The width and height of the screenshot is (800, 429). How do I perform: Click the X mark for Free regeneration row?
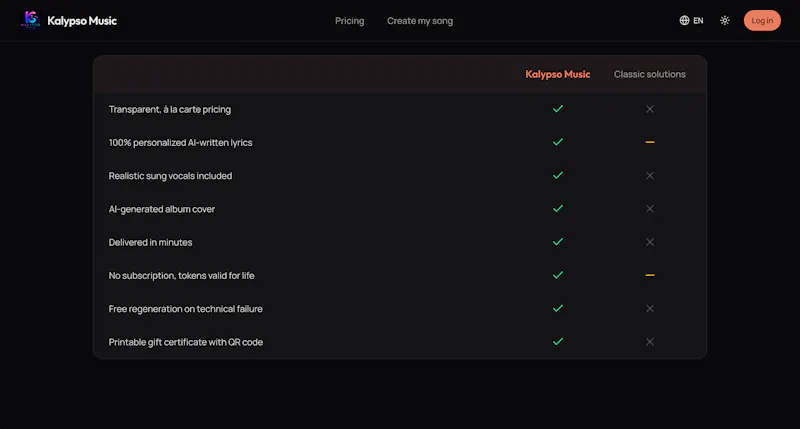pyautogui.click(x=649, y=309)
